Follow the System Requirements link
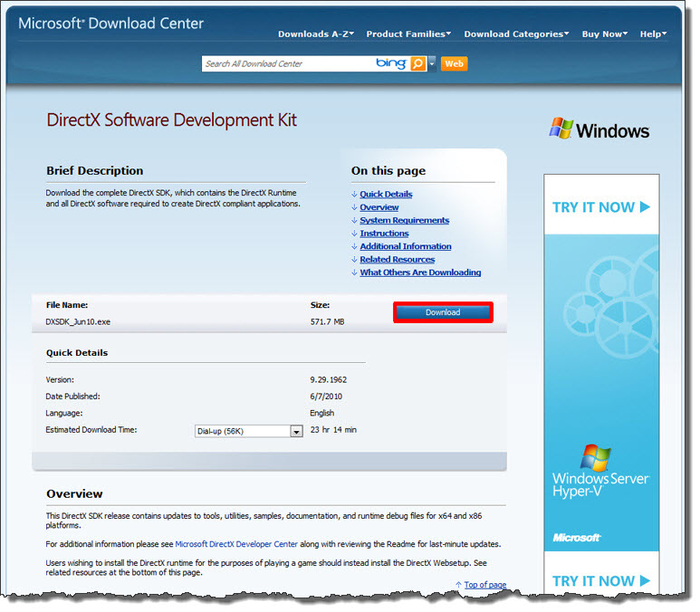Image resolution: width=700 pixels, height=612 pixels. tap(405, 220)
